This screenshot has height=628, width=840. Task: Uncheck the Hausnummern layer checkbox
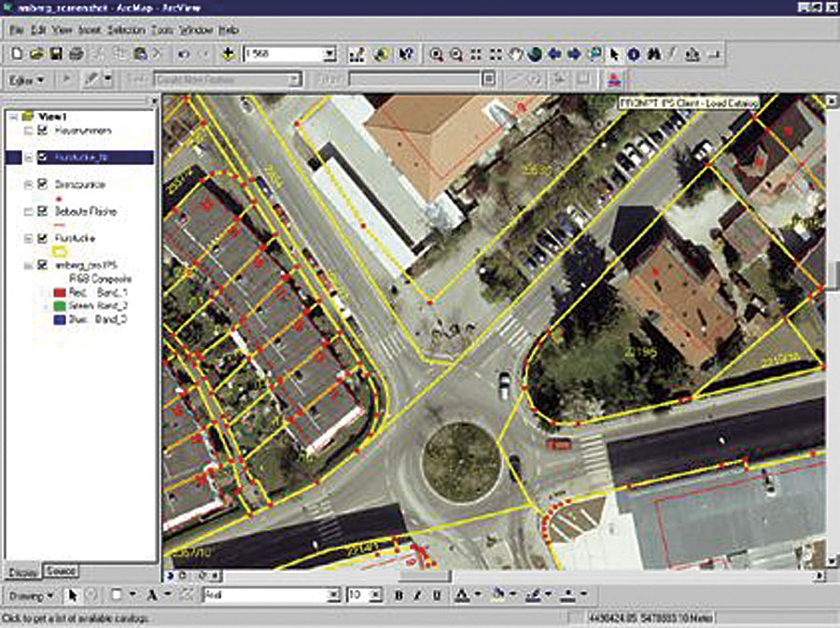43,130
